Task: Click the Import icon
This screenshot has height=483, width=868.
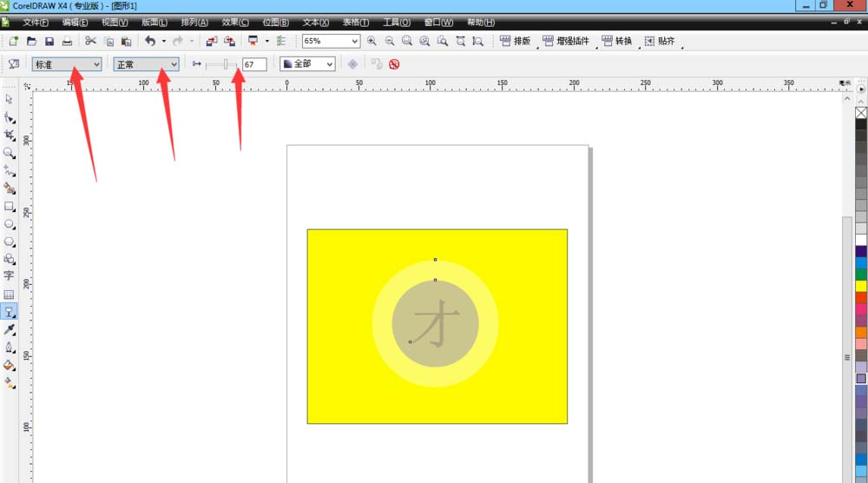Action: point(212,41)
